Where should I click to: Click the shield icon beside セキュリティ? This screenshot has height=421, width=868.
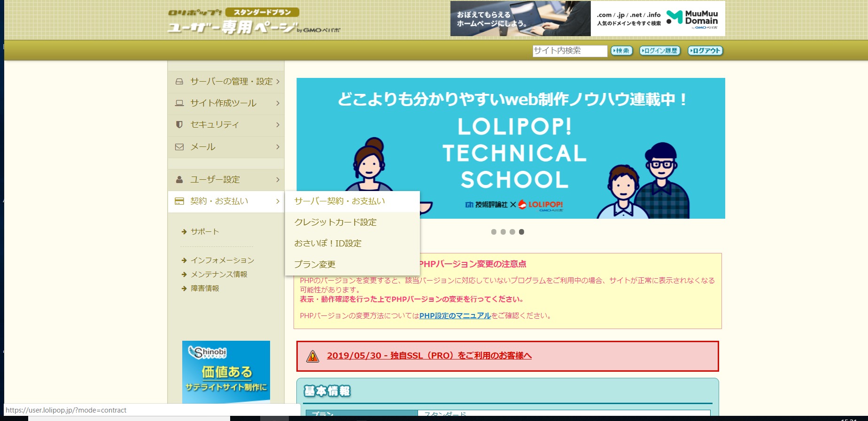click(179, 125)
